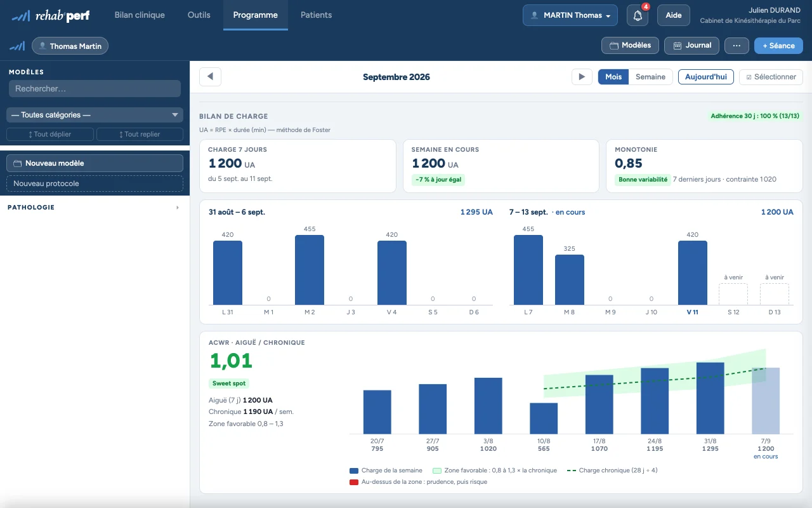Toggle the Sélectionner selection mode
Image resolution: width=812 pixels, height=508 pixels.
pos(771,77)
